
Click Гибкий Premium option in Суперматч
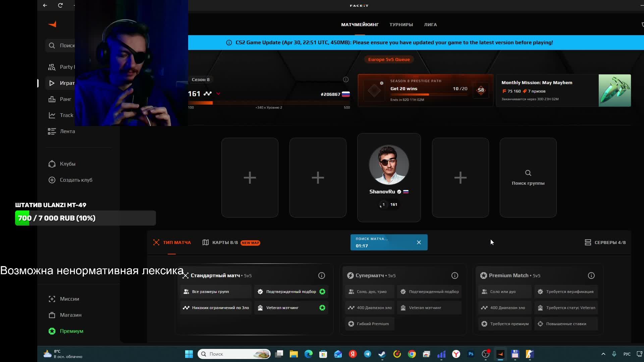(x=369, y=324)
